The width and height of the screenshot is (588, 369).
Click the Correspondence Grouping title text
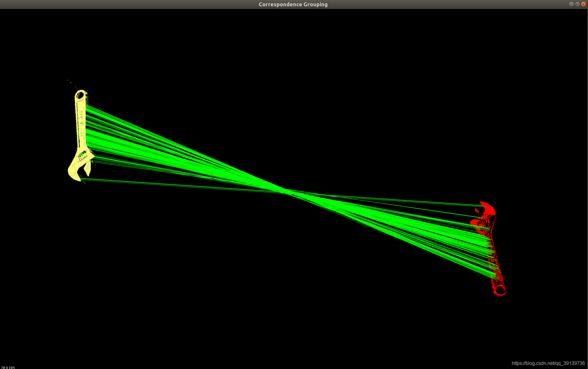pos(293,4)
